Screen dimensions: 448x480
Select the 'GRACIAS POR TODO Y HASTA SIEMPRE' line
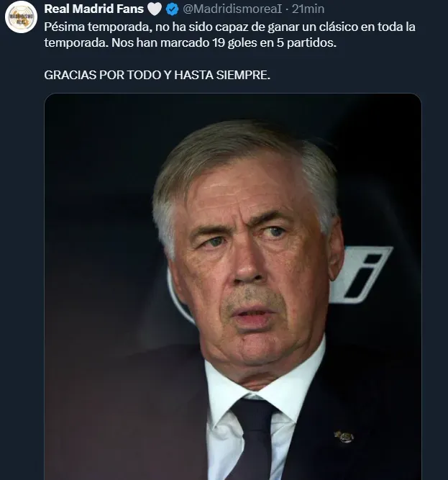click(157, 75)
